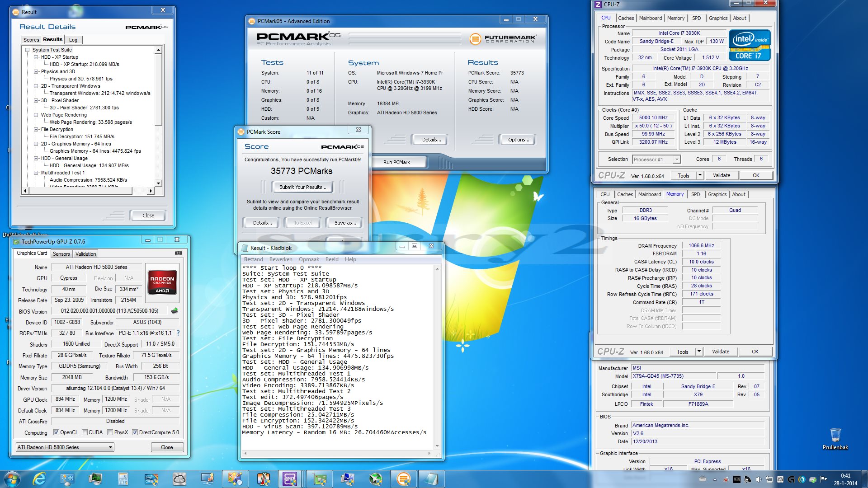Open the GPU-Z graphics card taskbar icon
Image resolution: width=868 pixels, height=488 pixels.
[x=320, y=479]
